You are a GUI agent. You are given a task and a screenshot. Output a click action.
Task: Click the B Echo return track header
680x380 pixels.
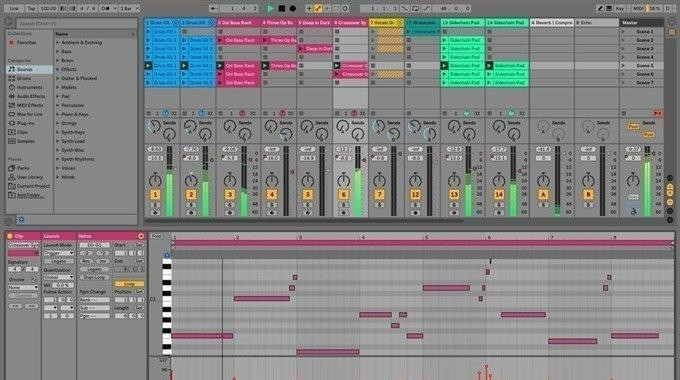click(597, 23)
